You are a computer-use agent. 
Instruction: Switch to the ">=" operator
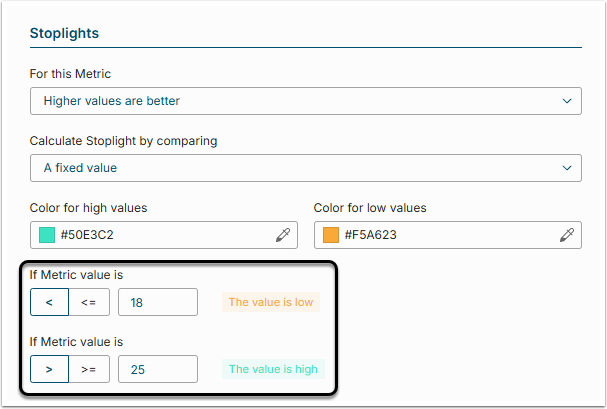[x=88, y=369]
